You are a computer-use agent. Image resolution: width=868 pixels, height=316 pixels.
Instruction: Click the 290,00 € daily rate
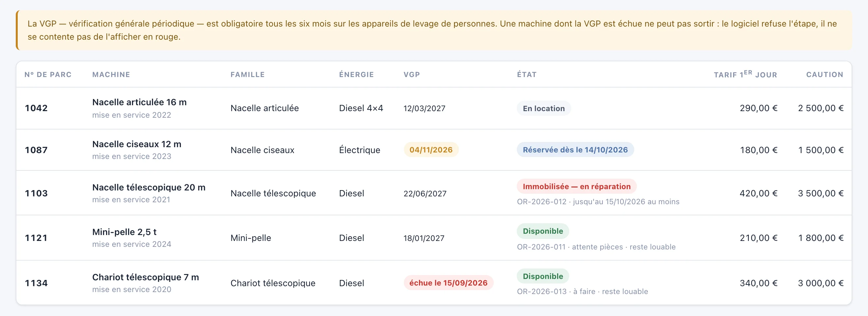[758, 108]
